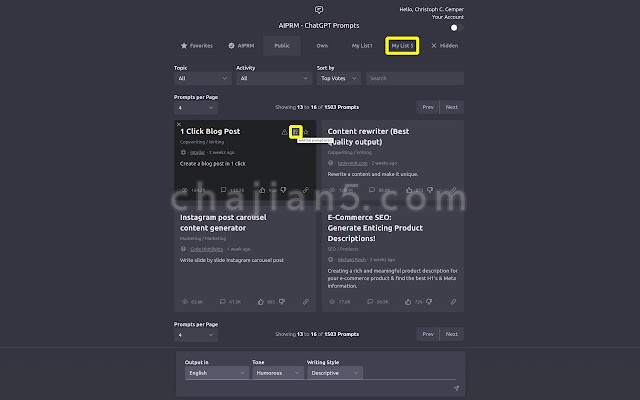The height and width of the screenshot is (400, 640).
Task: Click views eye icon on 1 Click Blog Post
Action: coord(184,190)
